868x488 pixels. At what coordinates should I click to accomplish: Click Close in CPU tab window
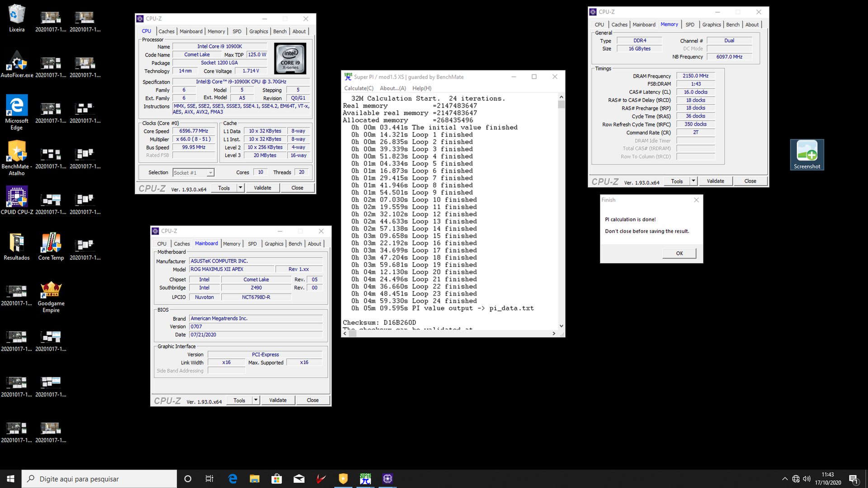click(297, 188)
